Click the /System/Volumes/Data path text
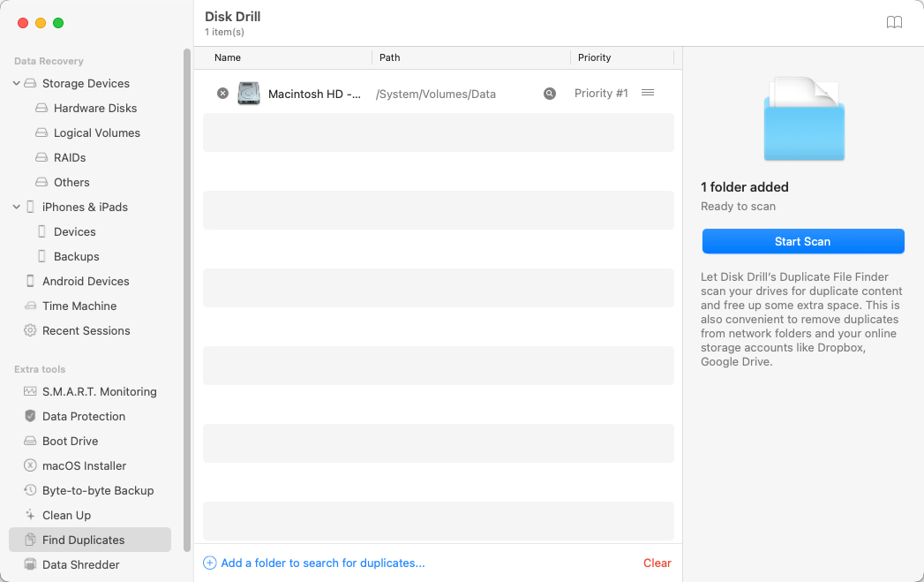The image size is (924, 582). click(x=435, y=94)
